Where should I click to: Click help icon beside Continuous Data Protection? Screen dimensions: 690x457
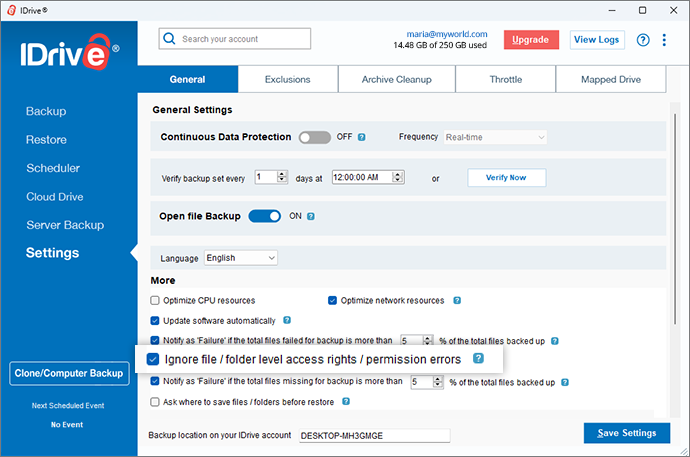(361, 137)
